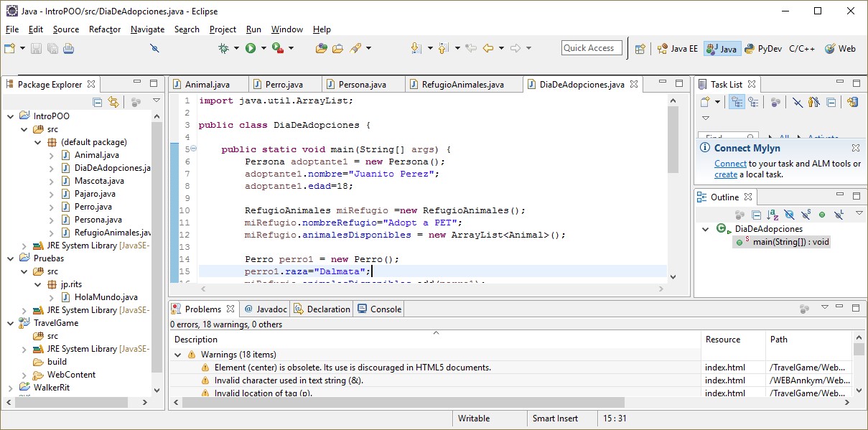Screen dimensions: 868x430
Task: Click the Connect link in Mylyn panel
Action: (730, 164)
